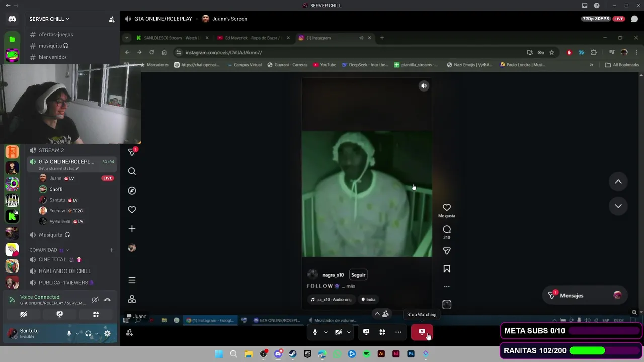This screenshot has height=362, width=644.
Task: Click the 720p 30FPS quality badge
Action: click(596, 19)
